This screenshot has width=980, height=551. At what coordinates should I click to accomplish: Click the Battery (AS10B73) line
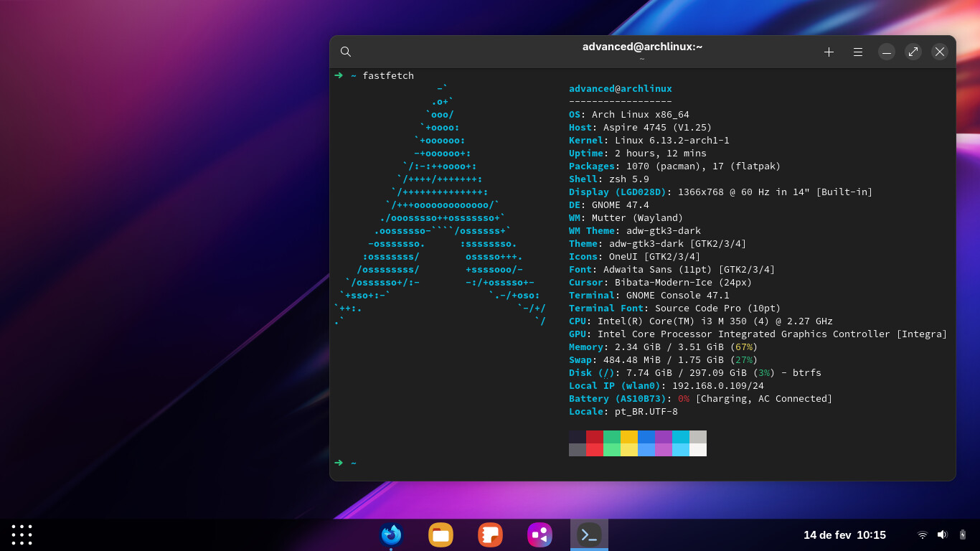tap(701, 398)
